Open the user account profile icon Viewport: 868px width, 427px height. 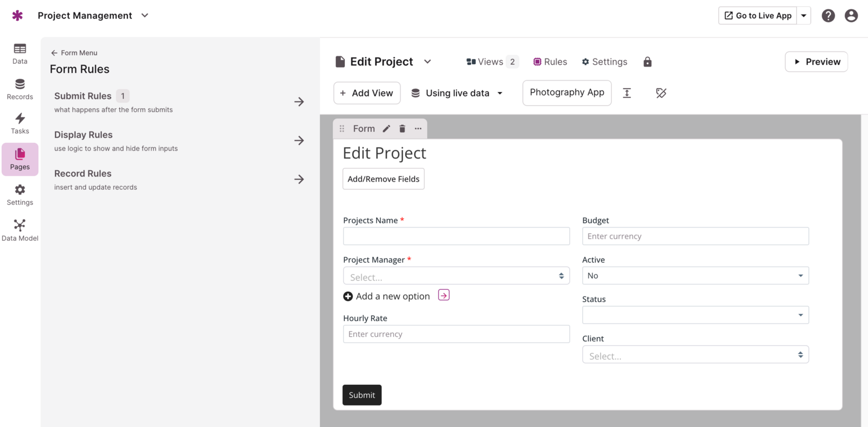point(851,16)
